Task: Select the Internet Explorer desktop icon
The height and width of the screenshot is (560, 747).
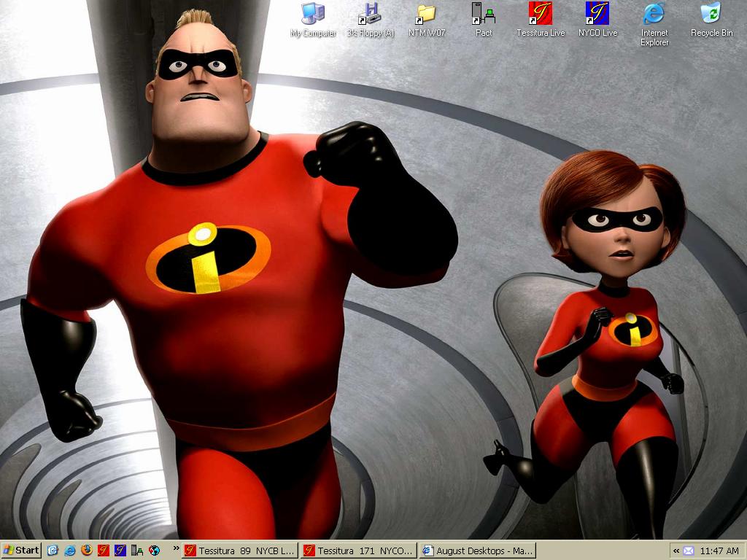Action: click(654, 24)
